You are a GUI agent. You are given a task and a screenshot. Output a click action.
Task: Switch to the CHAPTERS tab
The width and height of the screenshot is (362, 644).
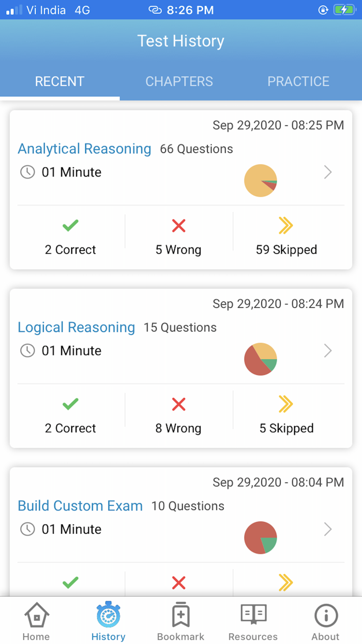[179, 81]
